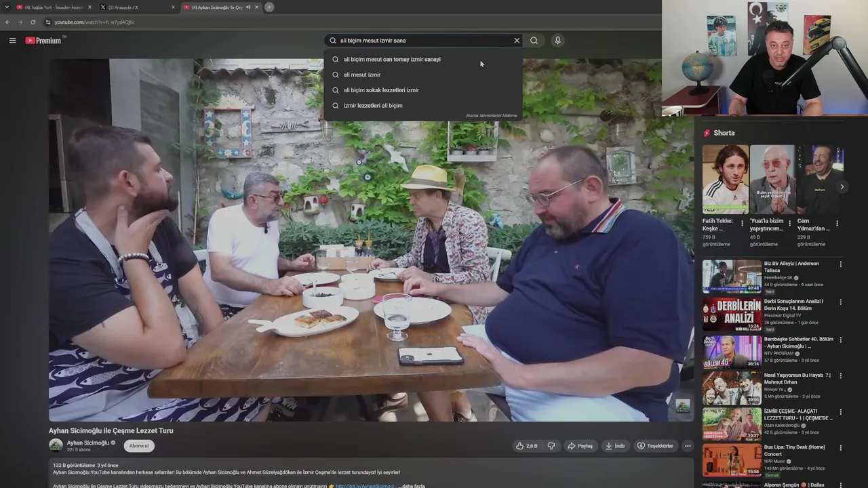The image size is (868, 488).
Task: Switch to 'Tugba Yurt - İnceden İnceden' tab
Action: coord(54,7)
